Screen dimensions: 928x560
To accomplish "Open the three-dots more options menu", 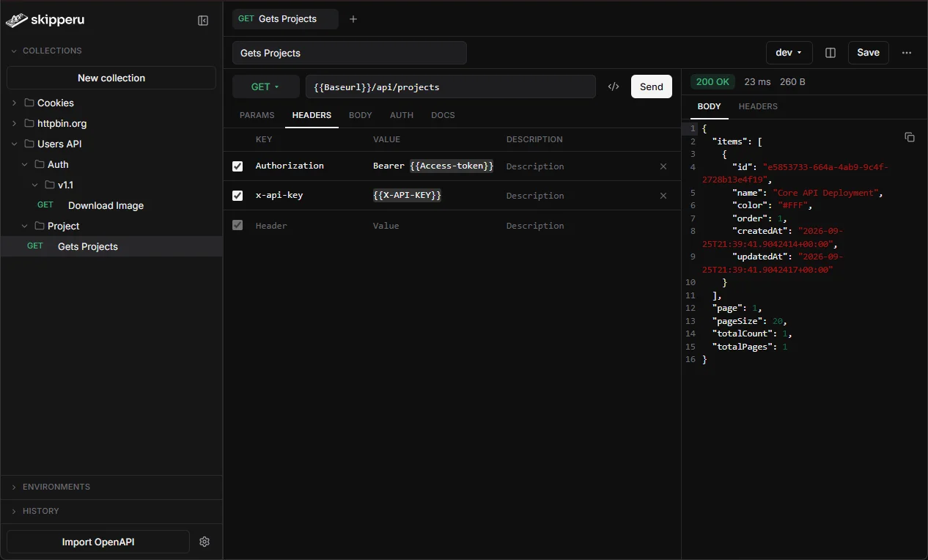I will 907,53.
